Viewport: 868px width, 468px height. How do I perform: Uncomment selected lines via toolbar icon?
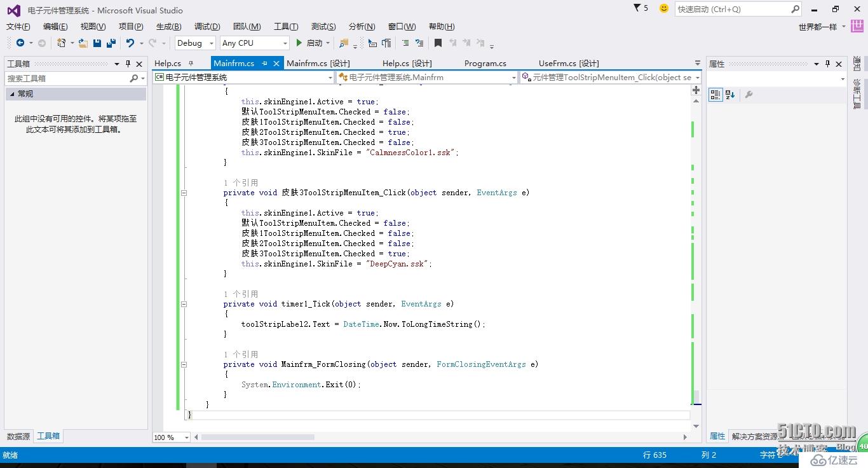click(419, 43)
